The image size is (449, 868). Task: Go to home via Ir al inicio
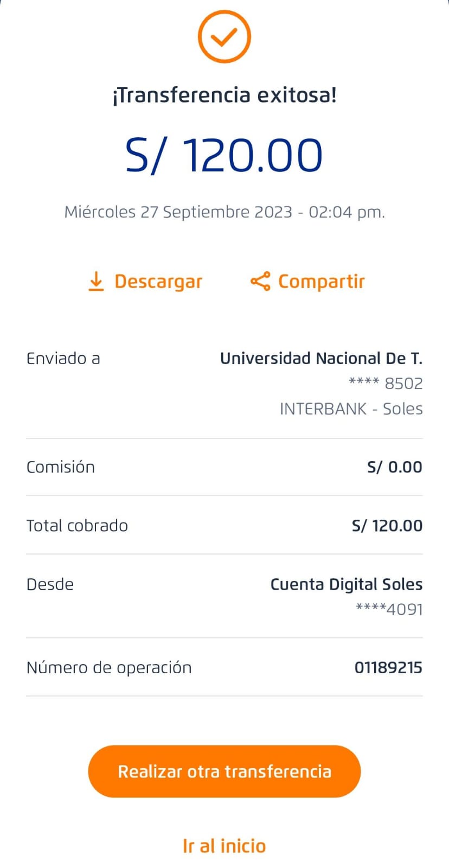224,846
